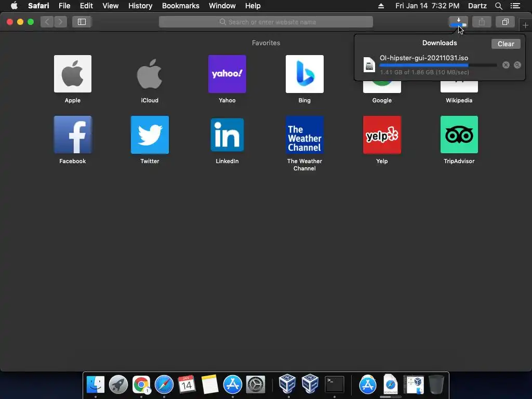This screenshot has width=532, height=399.
Task: Click the Show Downloads toolbar button
Action: 458,22
